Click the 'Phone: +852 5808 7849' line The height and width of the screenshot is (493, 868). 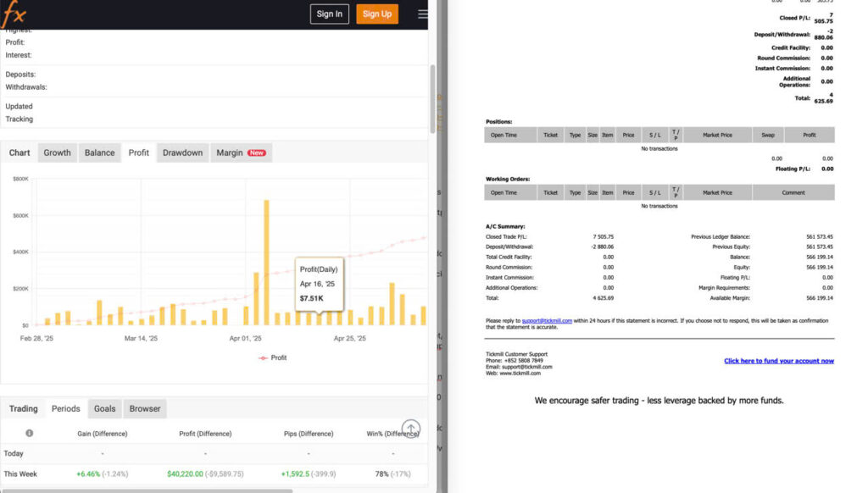(515, 361)
